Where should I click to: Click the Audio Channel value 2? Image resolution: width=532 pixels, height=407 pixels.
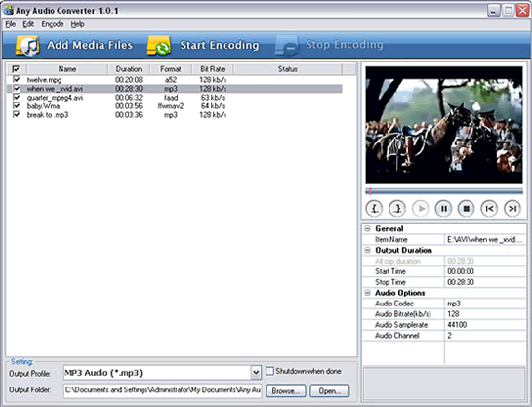click(x=449, y=336)
